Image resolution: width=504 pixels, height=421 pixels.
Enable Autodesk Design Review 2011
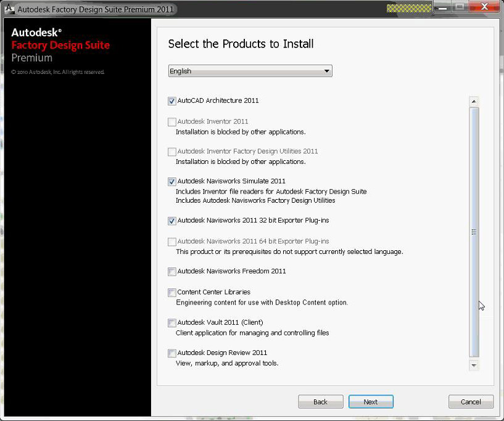click(171, 353)
